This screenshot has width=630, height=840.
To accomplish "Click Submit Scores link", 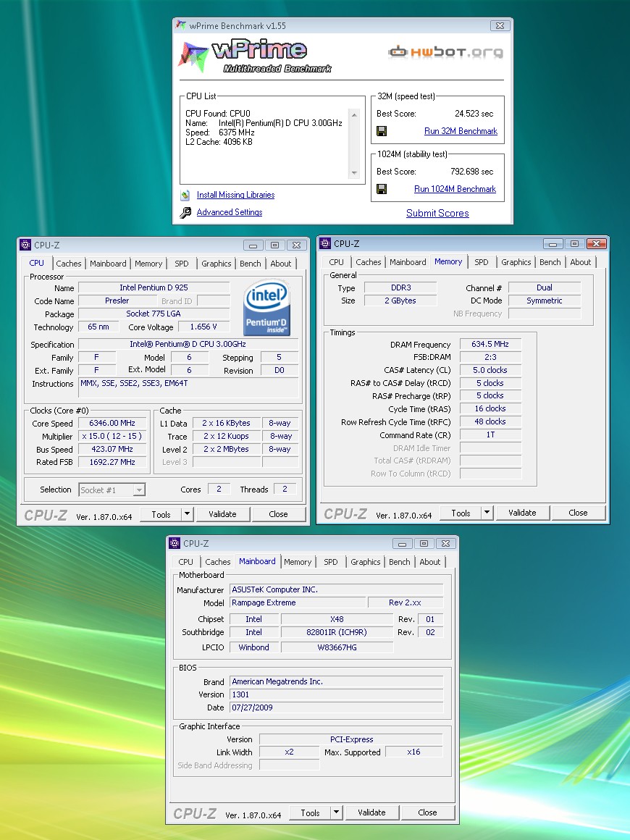I will (x=437, y=213).
